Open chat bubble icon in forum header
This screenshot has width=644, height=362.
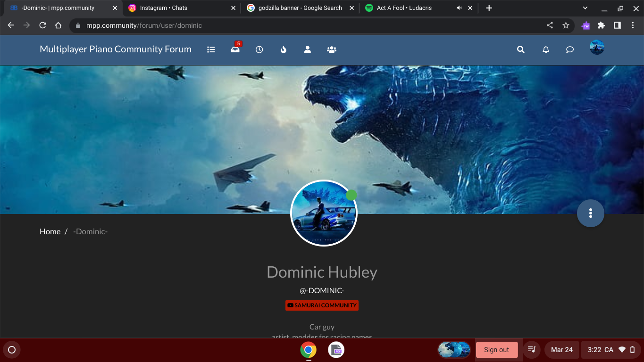[570, 49]
